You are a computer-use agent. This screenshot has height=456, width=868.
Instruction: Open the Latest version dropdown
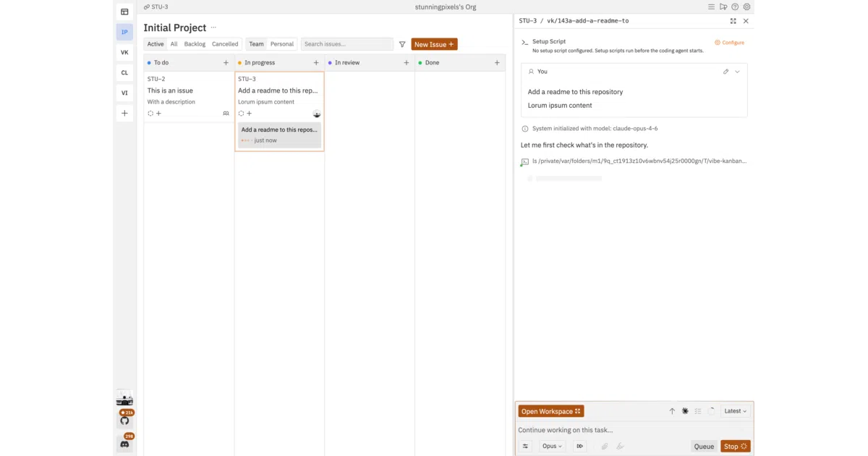[x=736, y=411]
